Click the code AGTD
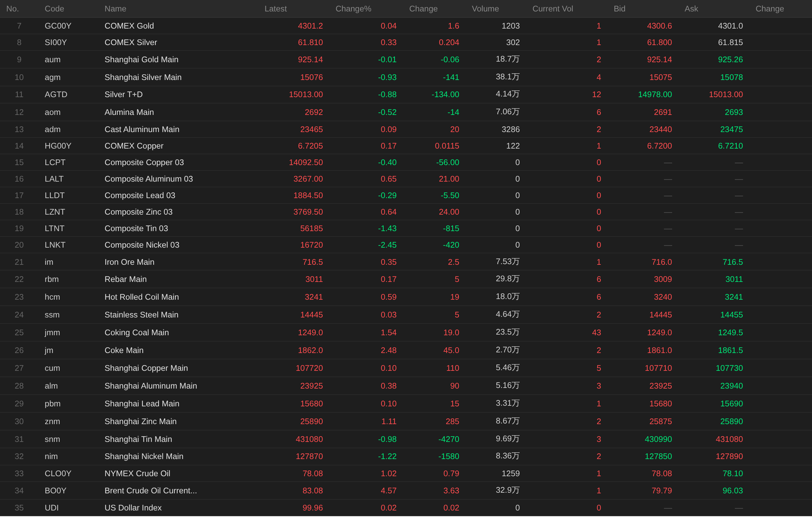The width and height of the screenshot is (812, 520). (x=56, y=95)
